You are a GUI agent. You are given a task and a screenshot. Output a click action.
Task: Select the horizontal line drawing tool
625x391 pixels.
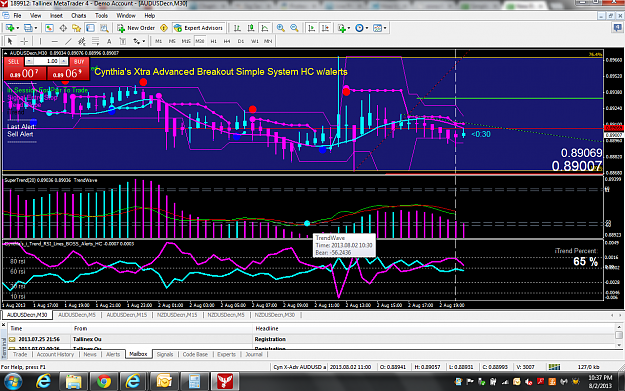pos(55,41)
